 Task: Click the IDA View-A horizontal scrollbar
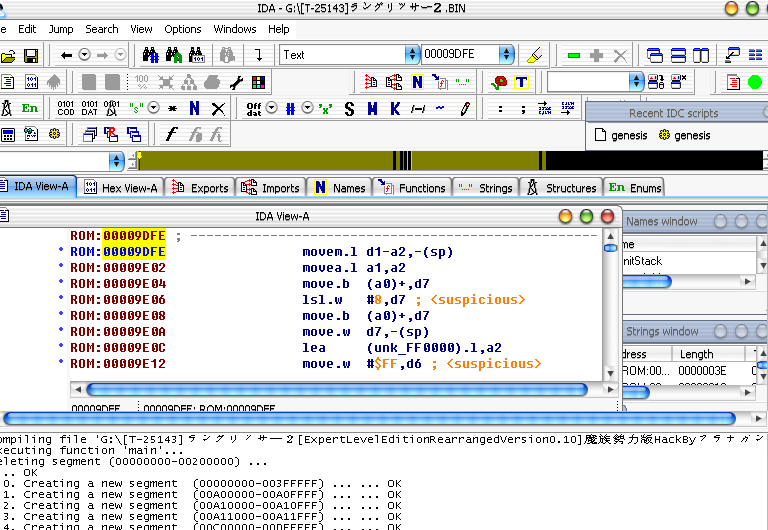click(337, 389)
